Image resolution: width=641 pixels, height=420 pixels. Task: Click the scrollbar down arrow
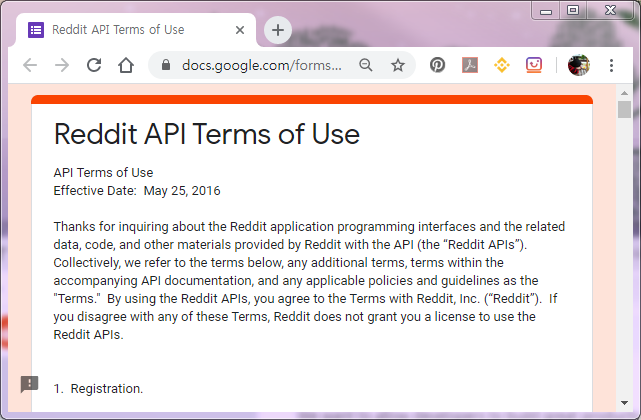pos(624,403)
